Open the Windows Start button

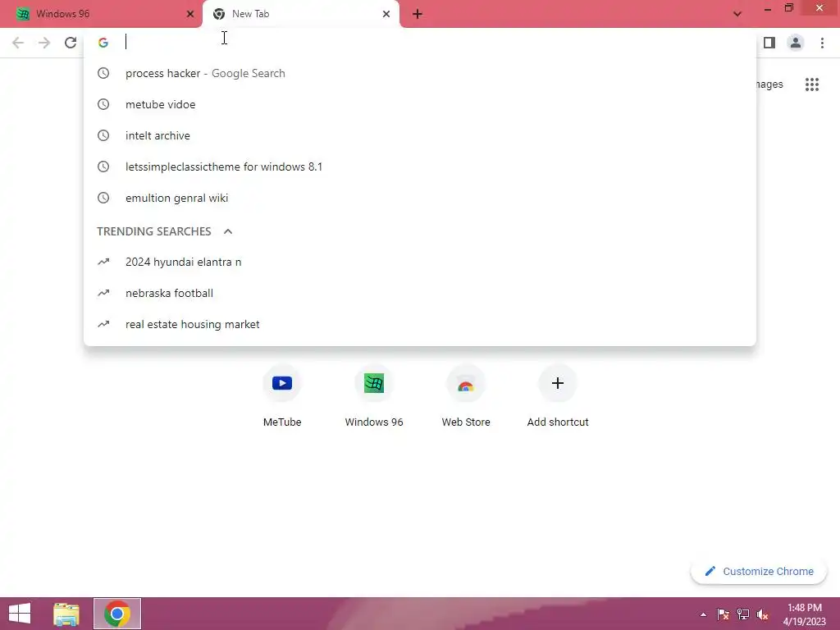point(20,614)
